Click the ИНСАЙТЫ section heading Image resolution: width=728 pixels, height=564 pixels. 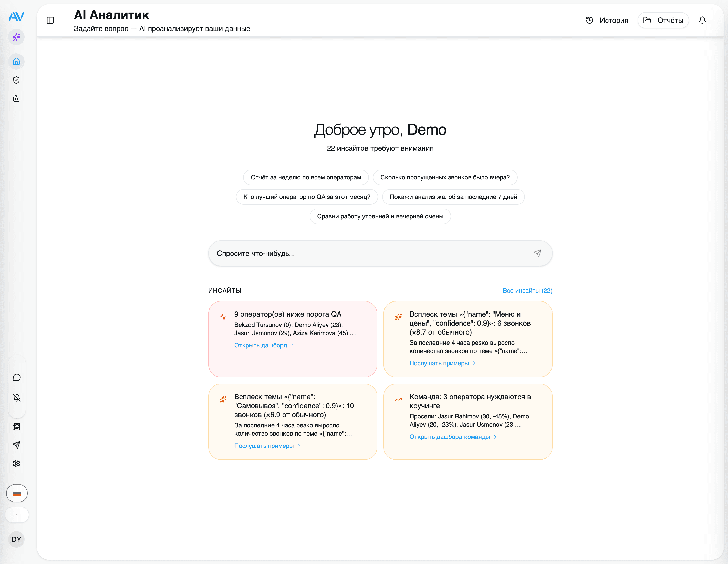tap(225, 290)
